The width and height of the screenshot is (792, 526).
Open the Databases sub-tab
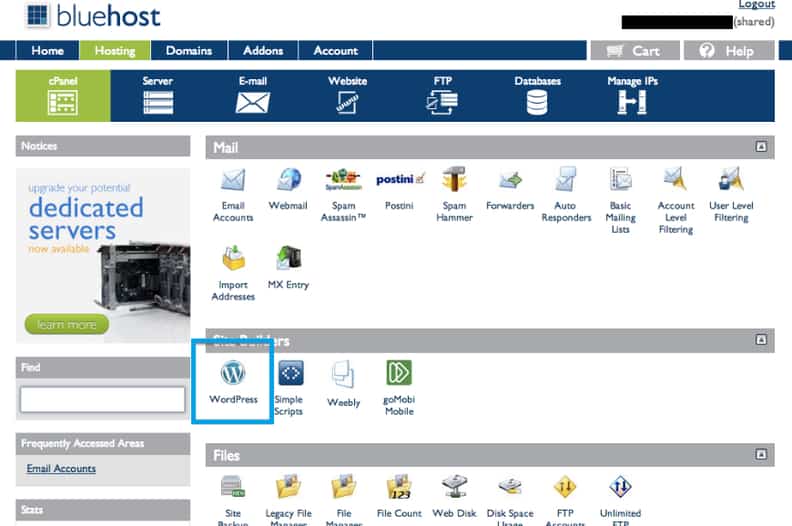537,95
